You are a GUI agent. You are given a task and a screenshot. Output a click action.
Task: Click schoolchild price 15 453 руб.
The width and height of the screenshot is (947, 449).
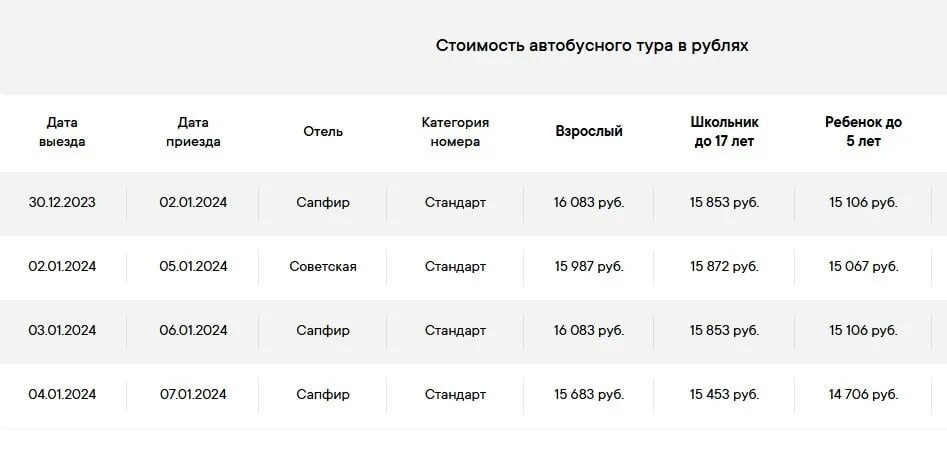[725, 395]
